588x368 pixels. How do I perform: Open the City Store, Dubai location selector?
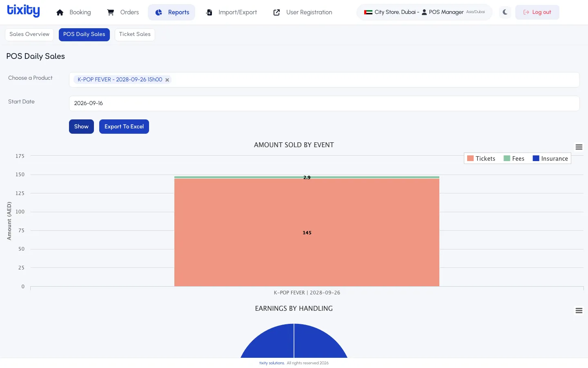(x=425, y=12)
